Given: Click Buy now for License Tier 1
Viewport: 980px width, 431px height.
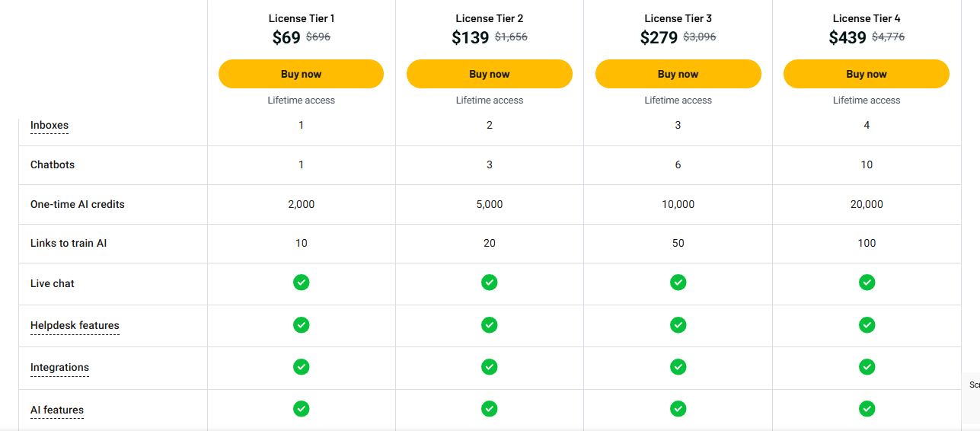Looking at the screenshot, I should (301, 74).
